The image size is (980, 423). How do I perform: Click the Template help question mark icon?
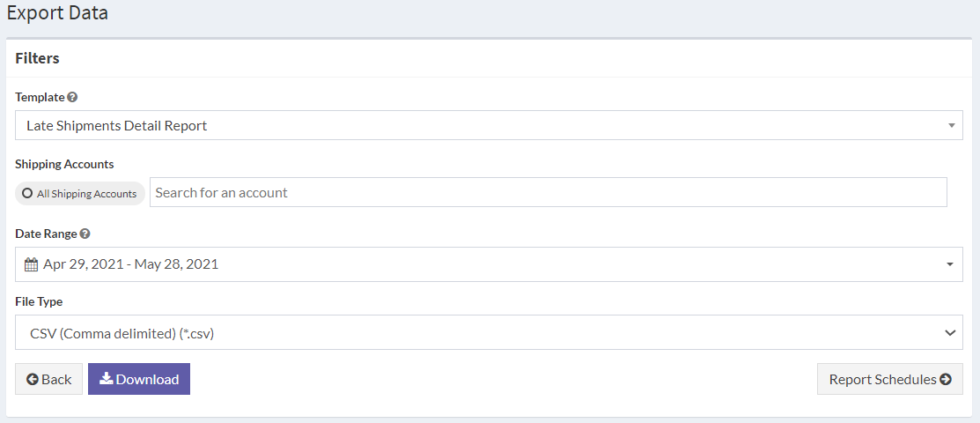pyautogui.click(x=72, y=97)
